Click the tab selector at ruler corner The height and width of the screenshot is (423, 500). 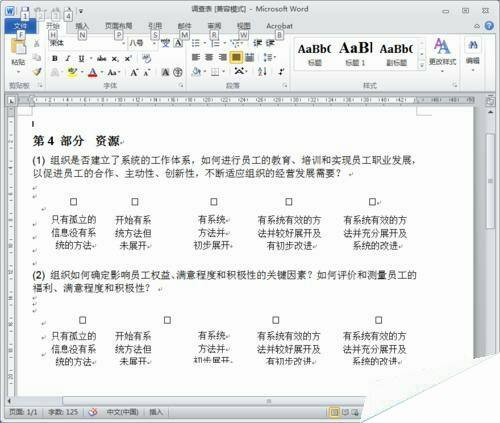(11, 100)
